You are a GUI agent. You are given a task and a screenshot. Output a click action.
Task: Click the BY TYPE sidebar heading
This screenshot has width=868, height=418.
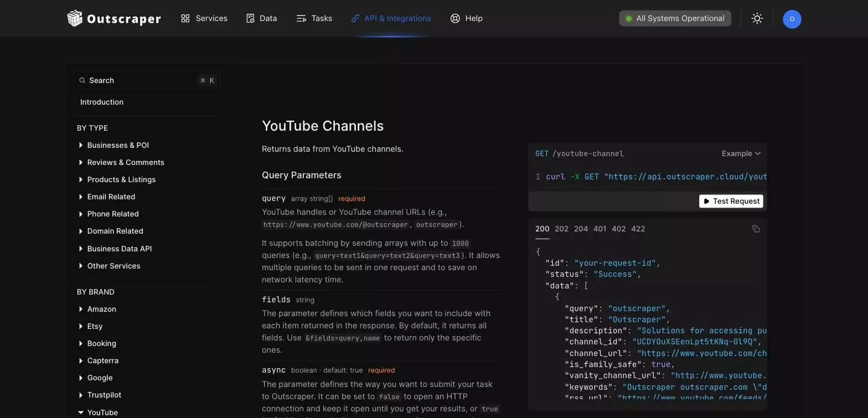92,128
